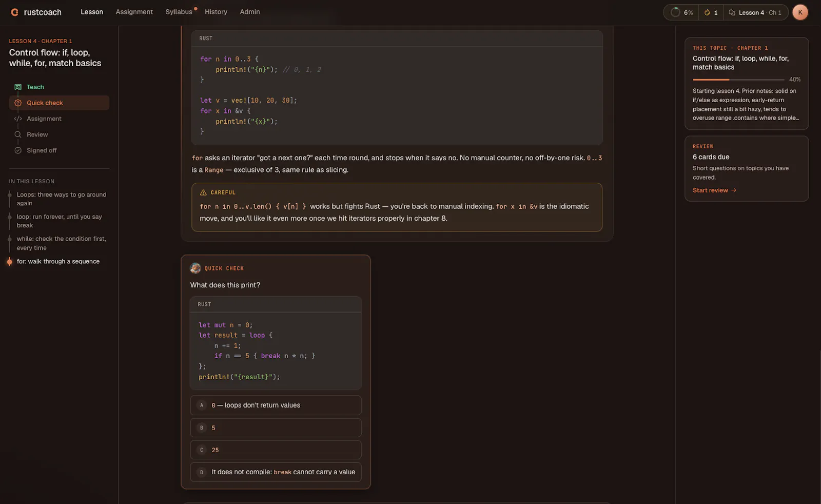Click the 'This topic · Chapter 1' card title
This screenshot has width=821, height=504.
[740, 63]
